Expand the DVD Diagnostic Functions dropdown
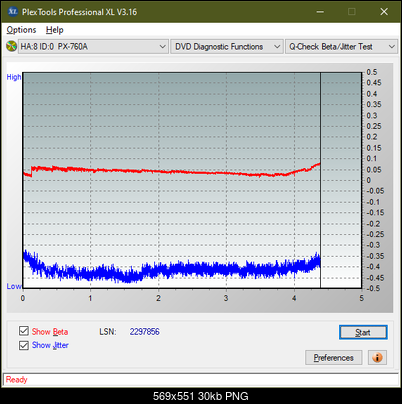 [226, 47]
